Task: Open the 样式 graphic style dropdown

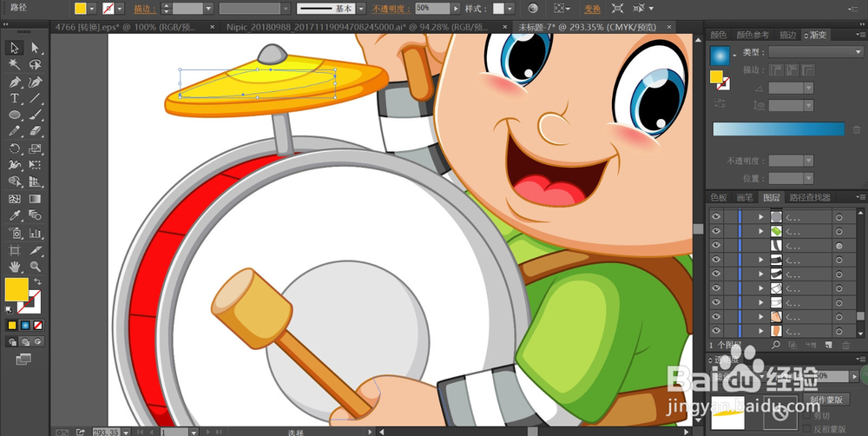Action: tap(510, 9)
